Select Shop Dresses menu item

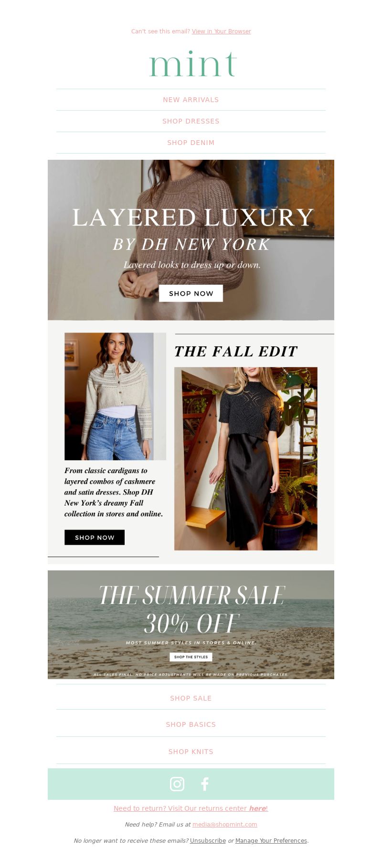click(x=191, y=121)
